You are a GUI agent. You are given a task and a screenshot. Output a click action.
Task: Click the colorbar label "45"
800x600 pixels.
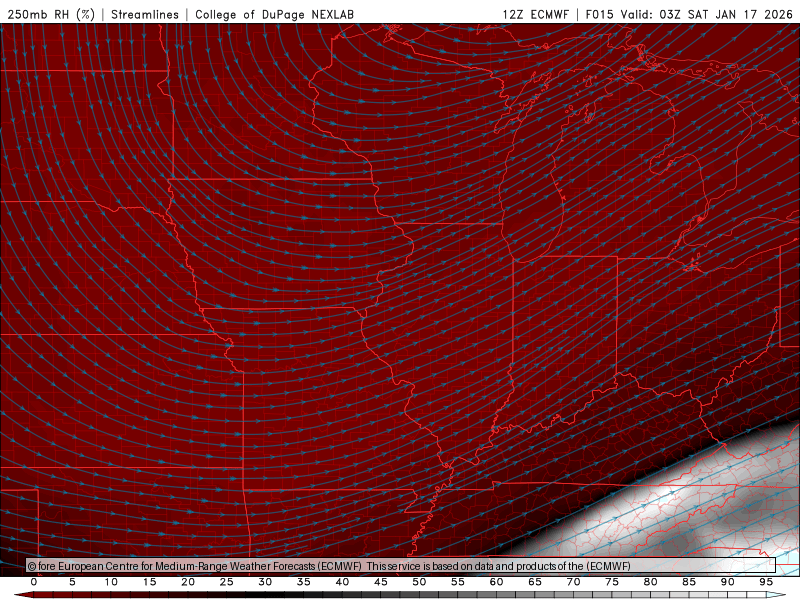click(x=381, y=582)
